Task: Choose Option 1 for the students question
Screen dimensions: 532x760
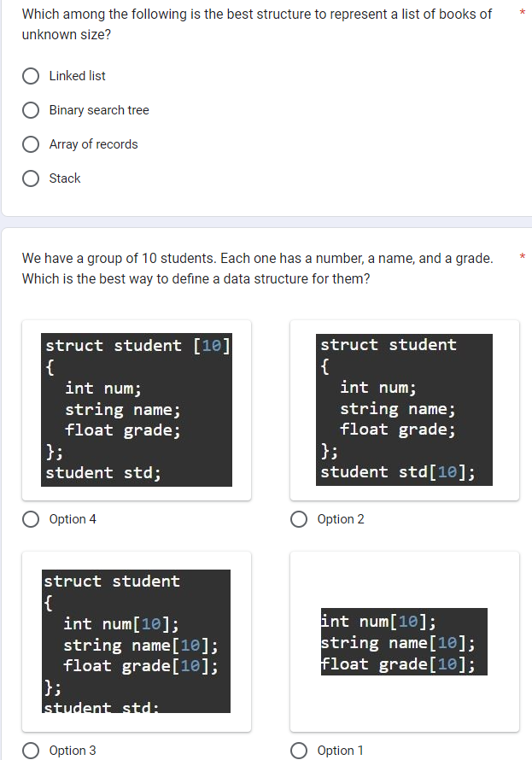Action: 298,750
